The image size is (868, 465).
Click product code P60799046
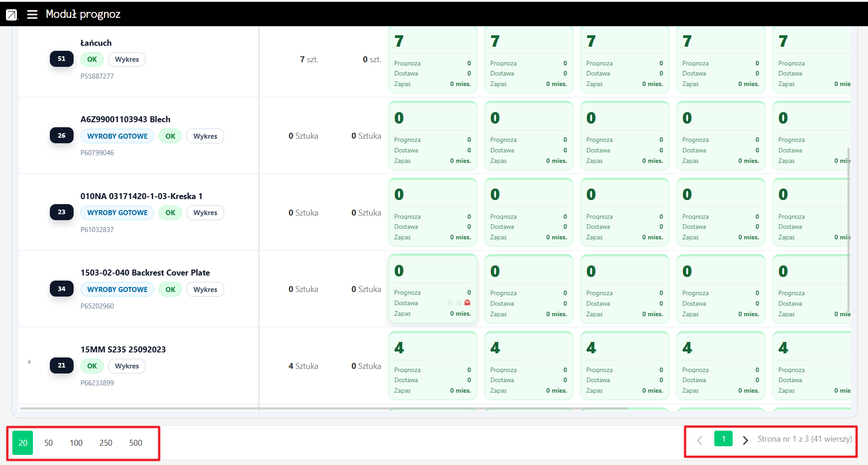pos(97,153)
